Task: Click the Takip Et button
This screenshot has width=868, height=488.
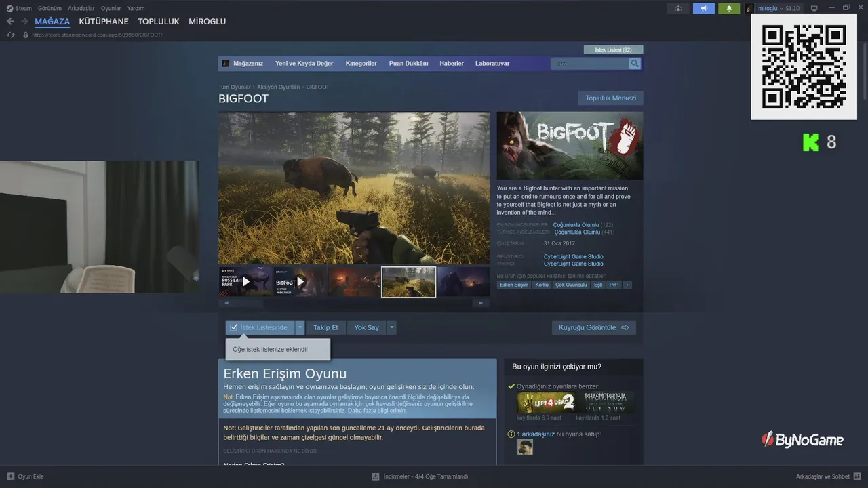Action: click(x=325, y=327)
